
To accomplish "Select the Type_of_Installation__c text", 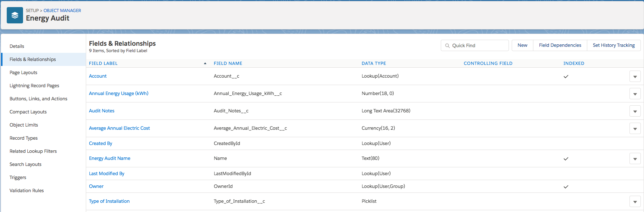I will pyautogui.click(x=239, y=201).
